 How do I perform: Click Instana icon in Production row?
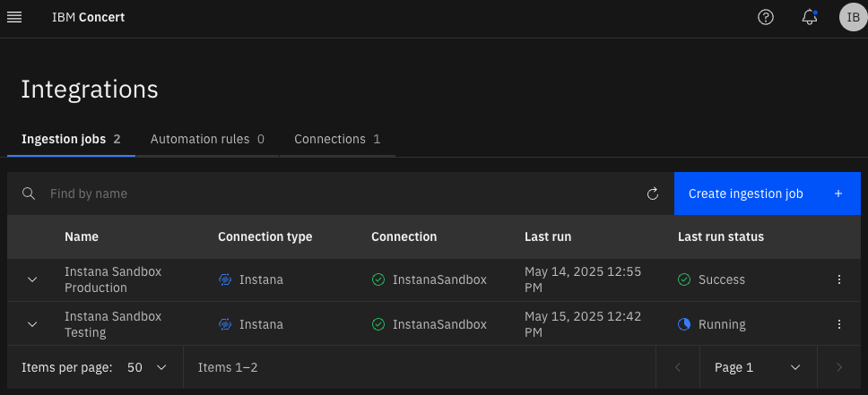coord(225,280)
